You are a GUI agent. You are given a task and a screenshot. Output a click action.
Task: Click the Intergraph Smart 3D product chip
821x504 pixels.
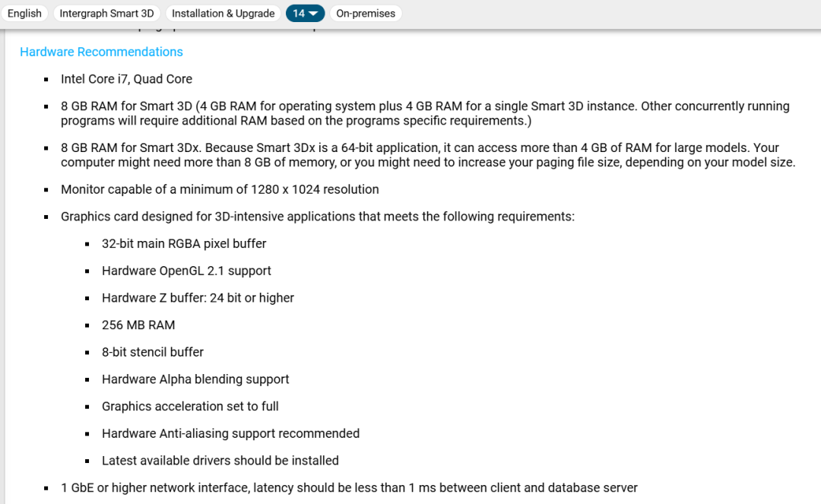coord(107,14)
